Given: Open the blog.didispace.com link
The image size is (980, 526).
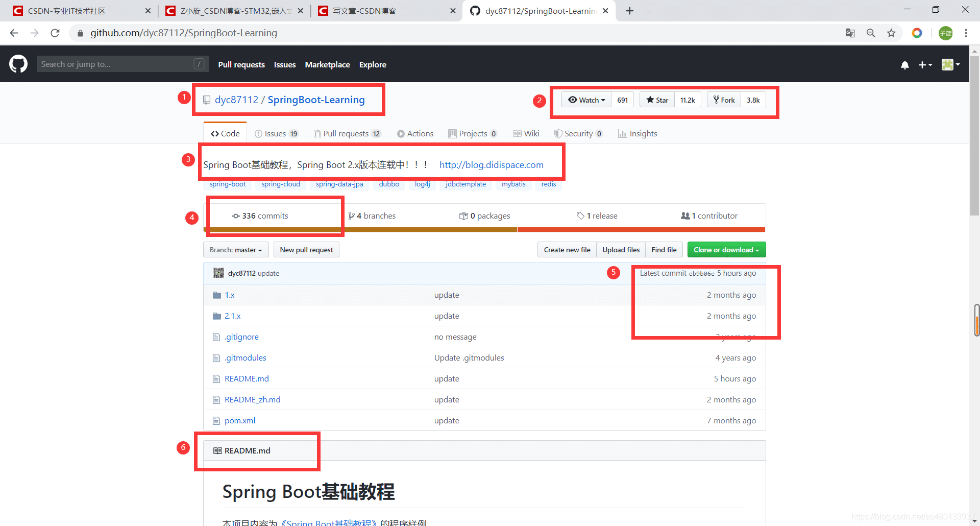Looking at the screenshot, I should pyautogui.click(x=491, y=164).
